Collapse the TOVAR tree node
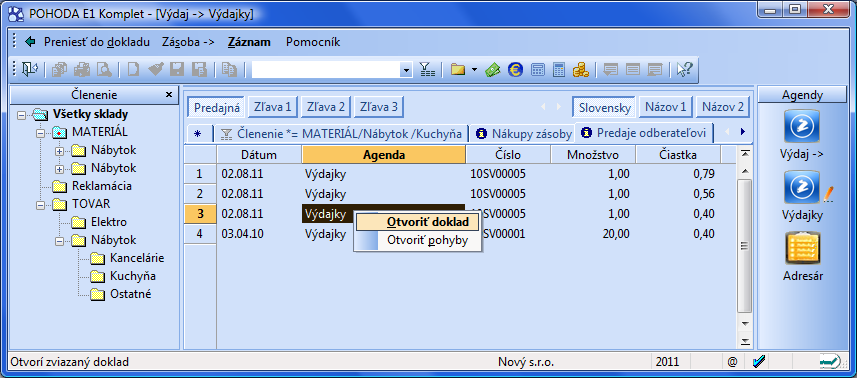857x378 pixels. [x=41, y=204]
